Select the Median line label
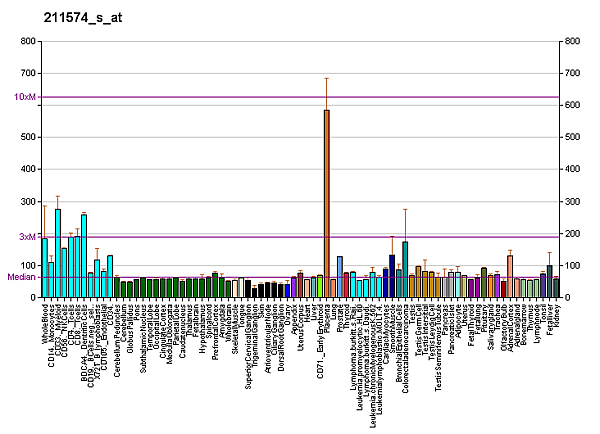Screen dimensions: 600x434 click(20, 277)
